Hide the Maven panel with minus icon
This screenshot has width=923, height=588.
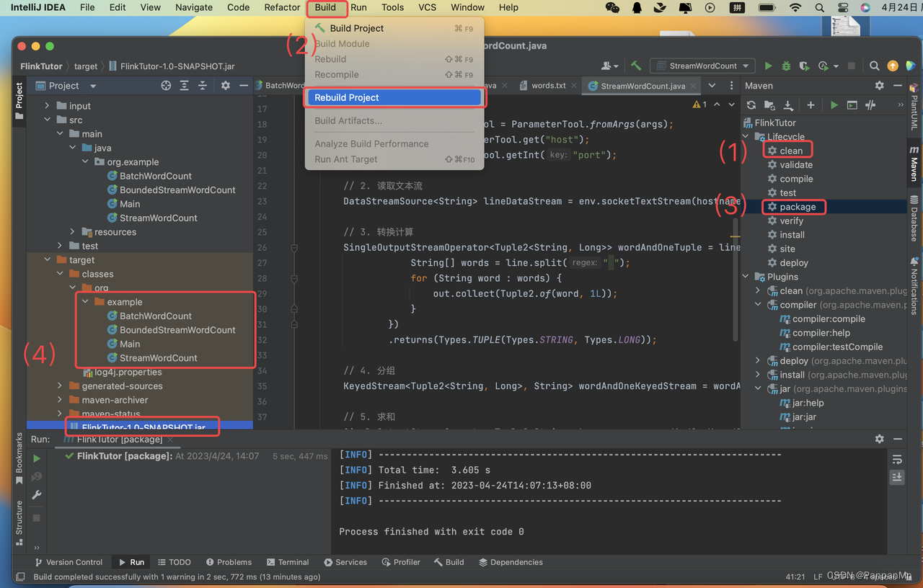click(898, 85)
